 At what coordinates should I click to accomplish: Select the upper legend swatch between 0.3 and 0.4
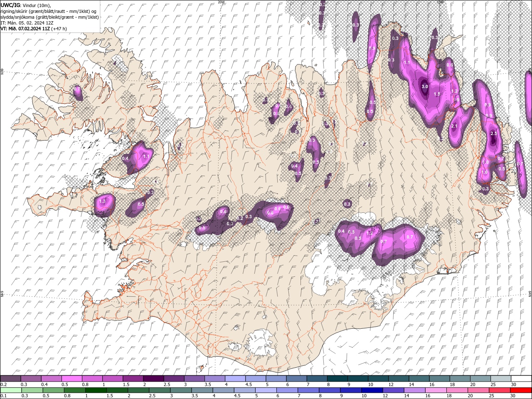click(31, 379)
